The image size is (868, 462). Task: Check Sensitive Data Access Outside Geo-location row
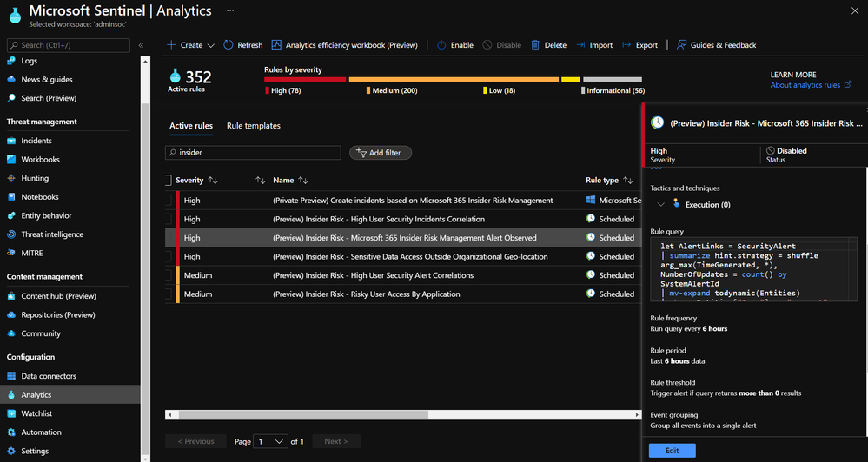click(x=169, y=257)
